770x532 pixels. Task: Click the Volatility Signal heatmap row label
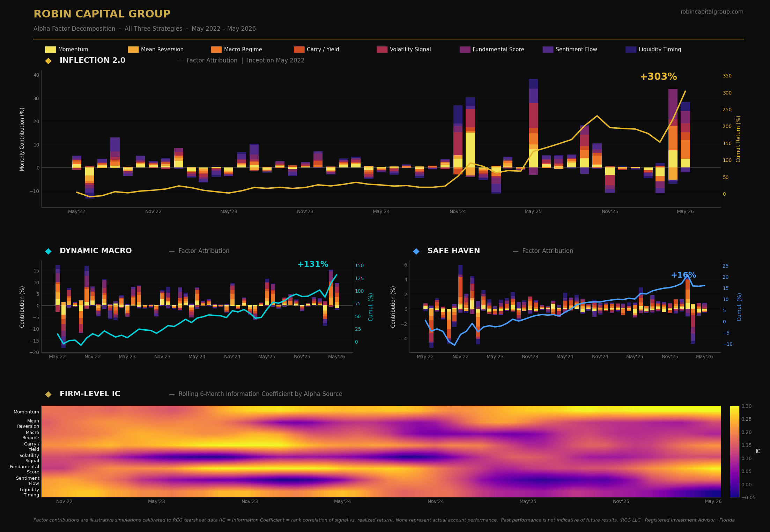(x=29, y=458)
